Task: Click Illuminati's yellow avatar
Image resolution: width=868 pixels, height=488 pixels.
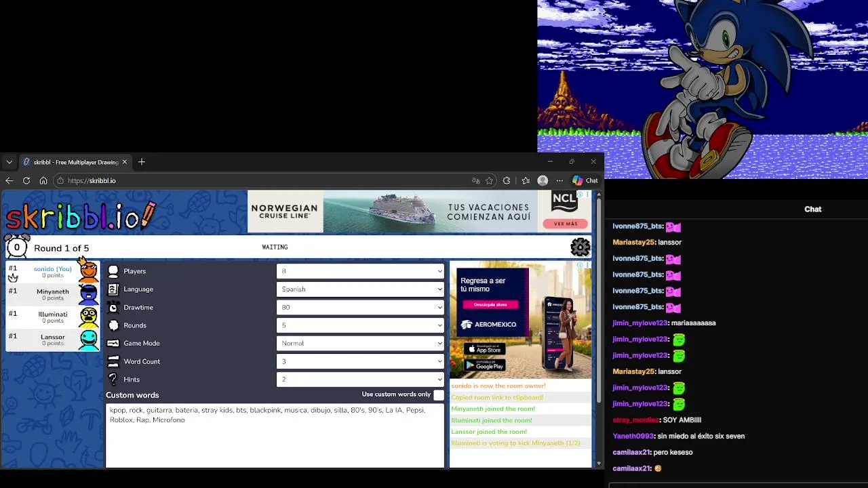Action: [x=89, y=317]
